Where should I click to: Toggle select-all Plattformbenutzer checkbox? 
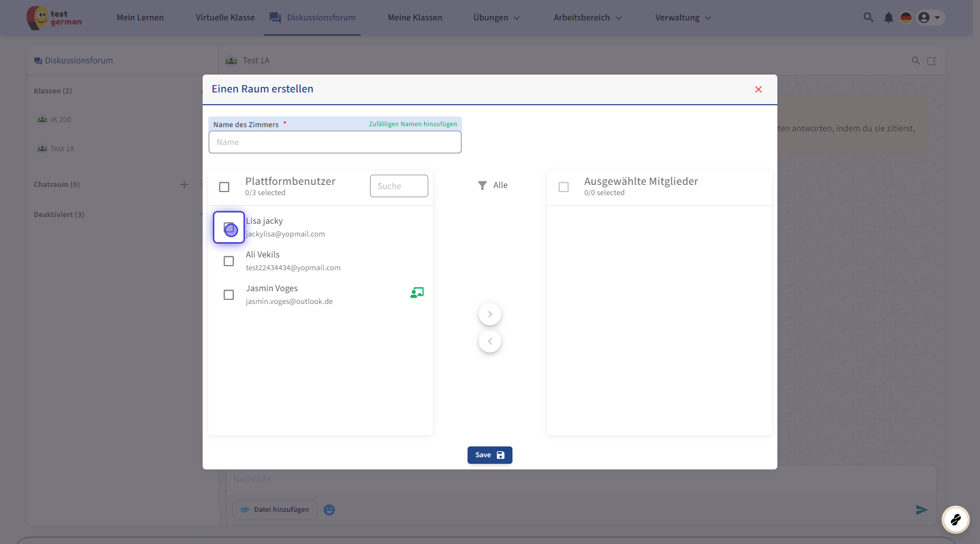tap(224, 187)
